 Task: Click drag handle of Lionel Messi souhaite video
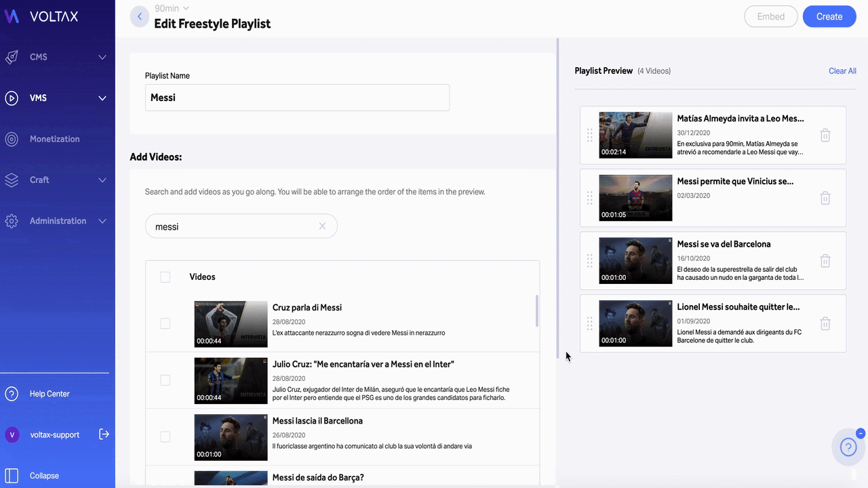(x=590, y=323)
